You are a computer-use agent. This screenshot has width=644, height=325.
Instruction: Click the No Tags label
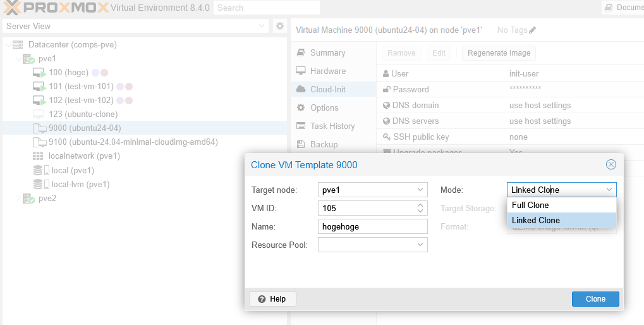pos(512,30)
